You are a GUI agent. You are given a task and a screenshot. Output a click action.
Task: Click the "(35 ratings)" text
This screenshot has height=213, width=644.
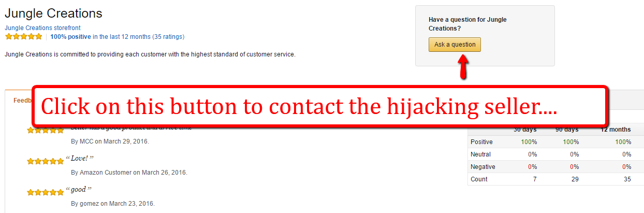click(x=168, y=37)
